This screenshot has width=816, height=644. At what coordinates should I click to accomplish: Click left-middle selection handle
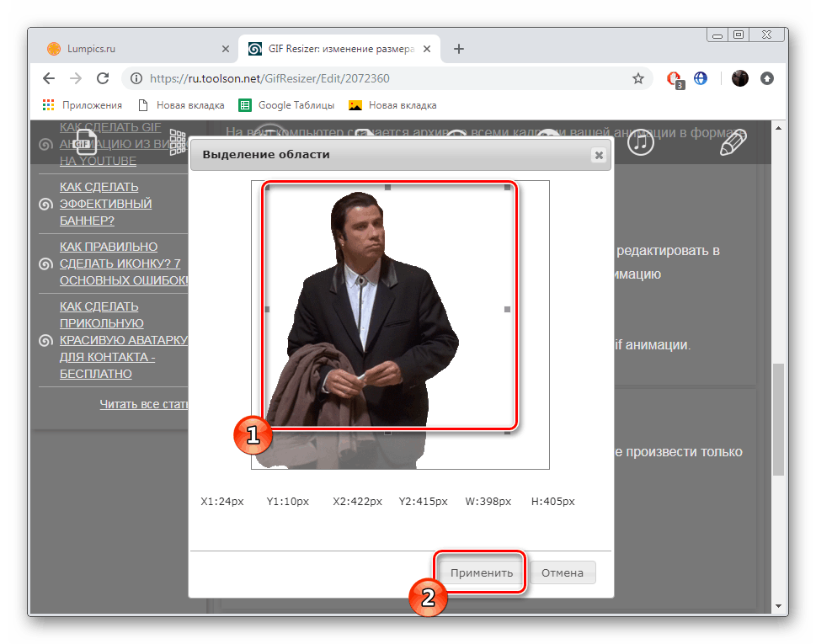[268, 310]
